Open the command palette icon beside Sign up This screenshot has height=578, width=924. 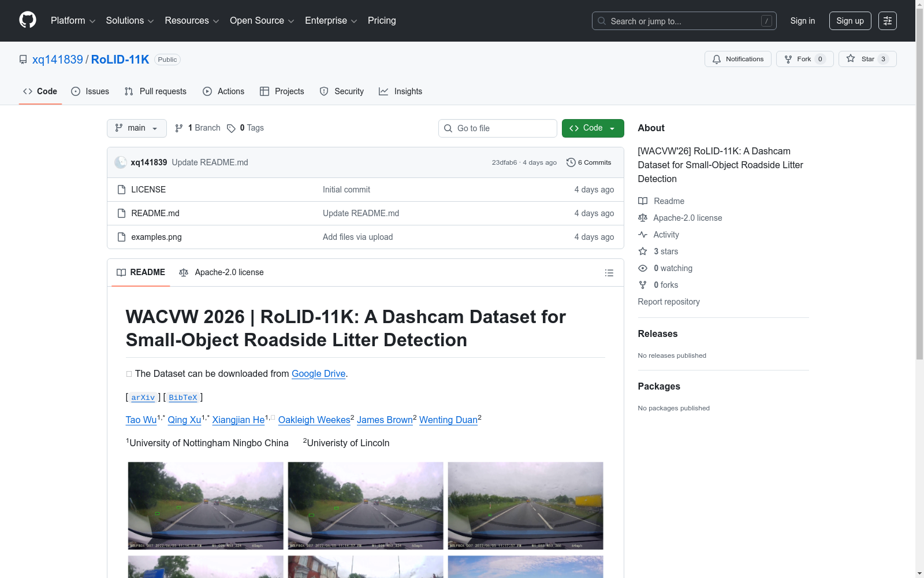[x=888, y=21]
